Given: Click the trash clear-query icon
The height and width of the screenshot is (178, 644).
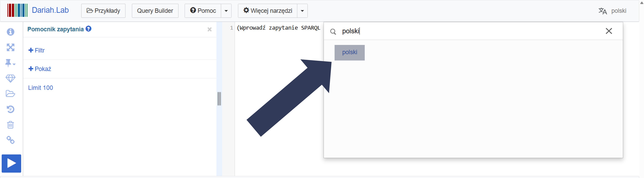Looking at the screenshot, I should (x=11, y=125).
